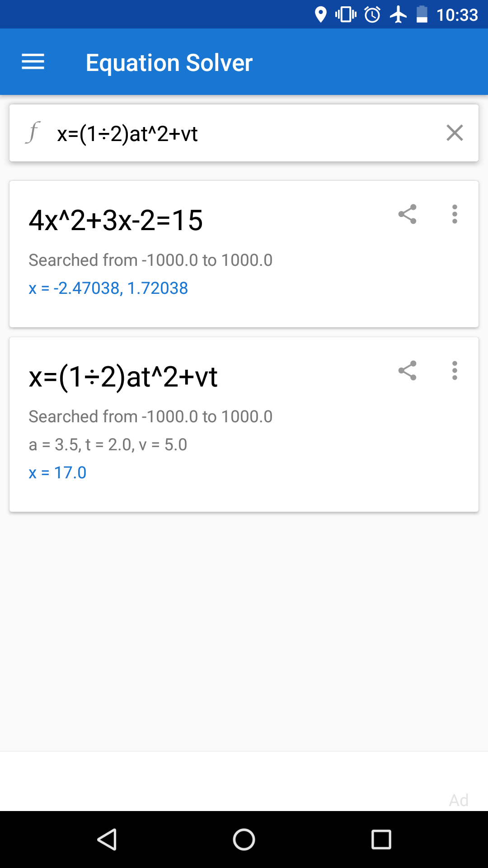The image size is (488, 868).
Task: Tap the airplane mode status icon
Action: [x=398, y=14]
